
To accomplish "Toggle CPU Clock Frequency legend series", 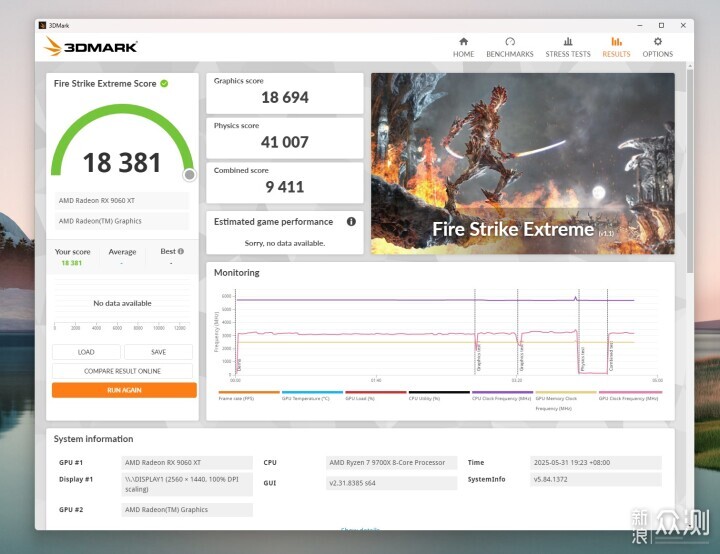I will (x=502, y=396).
